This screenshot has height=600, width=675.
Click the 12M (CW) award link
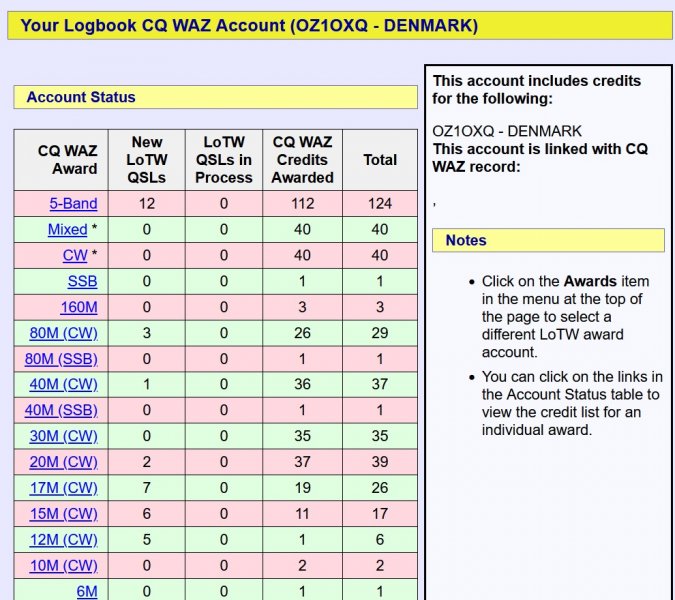coord(63,539)
